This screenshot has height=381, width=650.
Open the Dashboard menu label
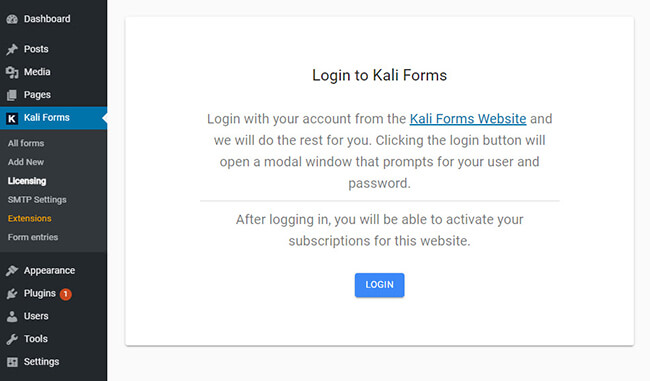click(x=47, y=19)
